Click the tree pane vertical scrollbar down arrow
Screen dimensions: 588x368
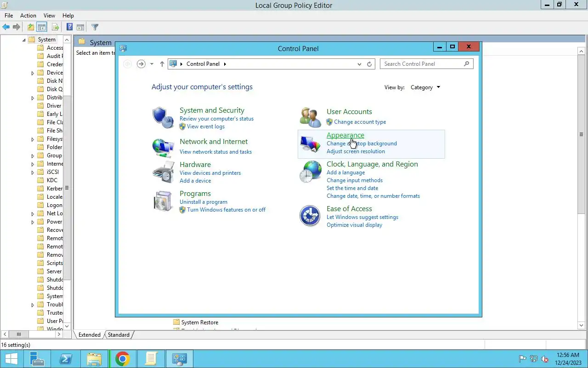tap(67, 326)
